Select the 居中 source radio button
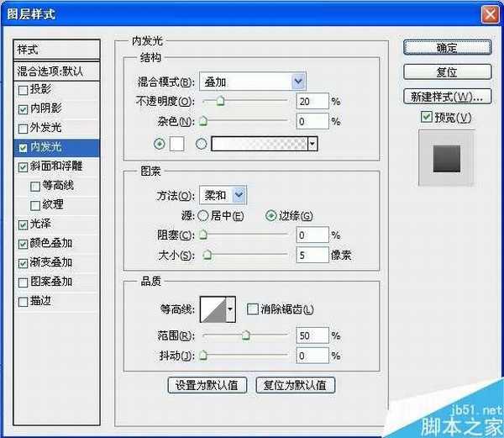This screenshot has width=504, height=438. tap(202, 215)
